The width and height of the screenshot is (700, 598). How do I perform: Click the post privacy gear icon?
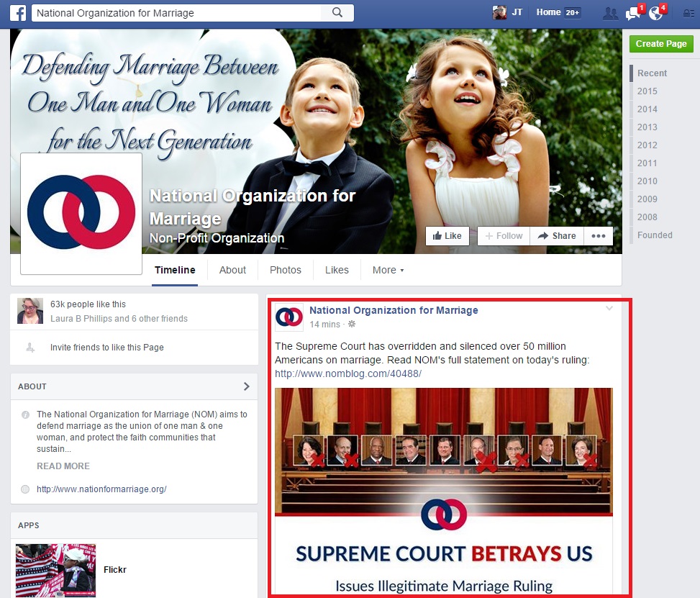click(x=352, y=325)
